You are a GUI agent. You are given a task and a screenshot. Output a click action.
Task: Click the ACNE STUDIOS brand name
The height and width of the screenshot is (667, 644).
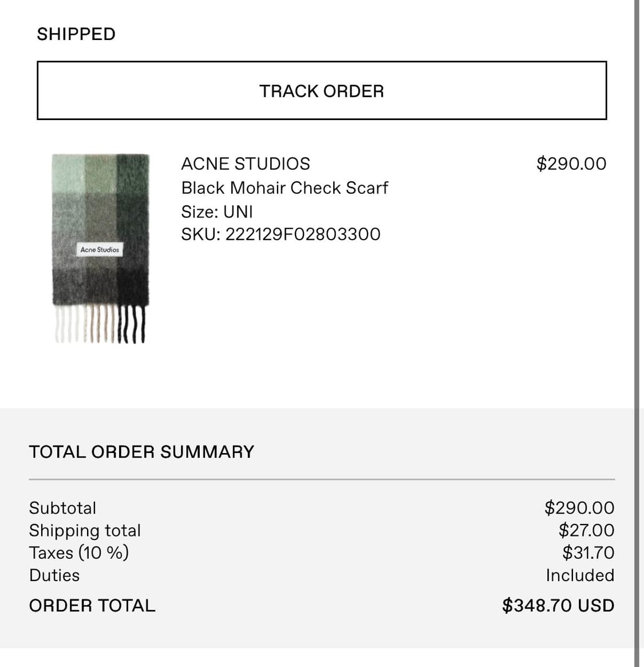246,164
